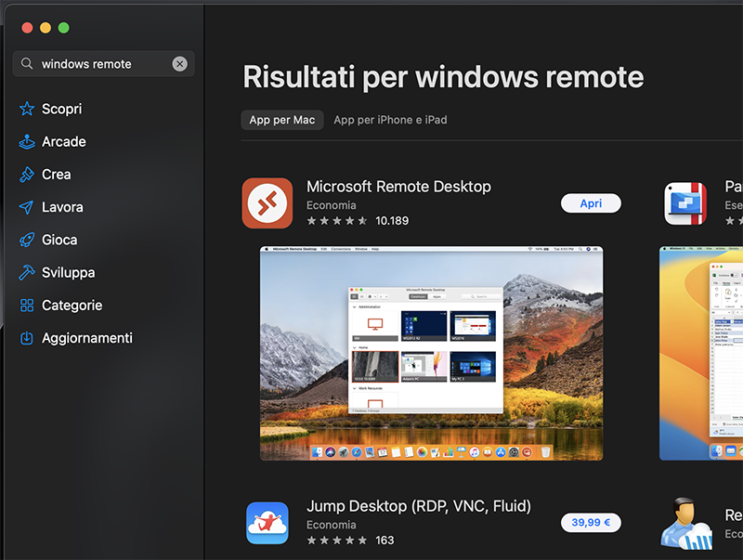Open the Gioca section
743x560 pixels.
(59, 240)
